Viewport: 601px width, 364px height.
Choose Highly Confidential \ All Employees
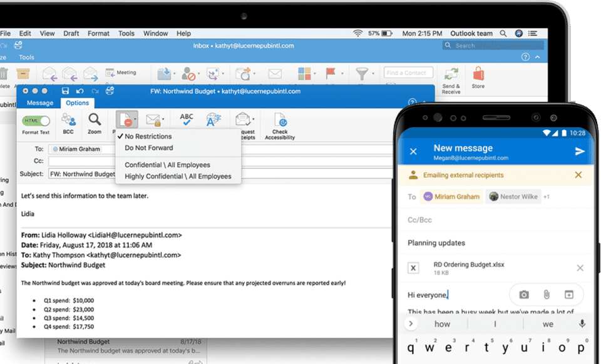(178, 176)
